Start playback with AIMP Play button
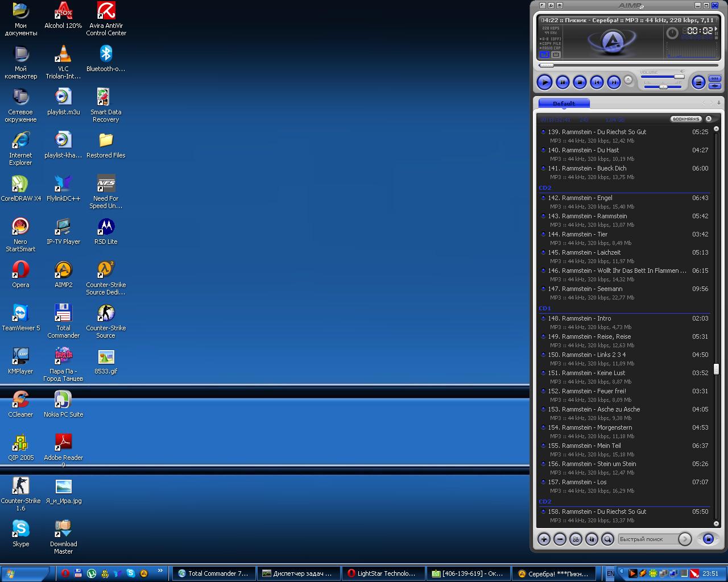Screen dimensions: 728x582 pyautogui.click(x=544, y=82)
